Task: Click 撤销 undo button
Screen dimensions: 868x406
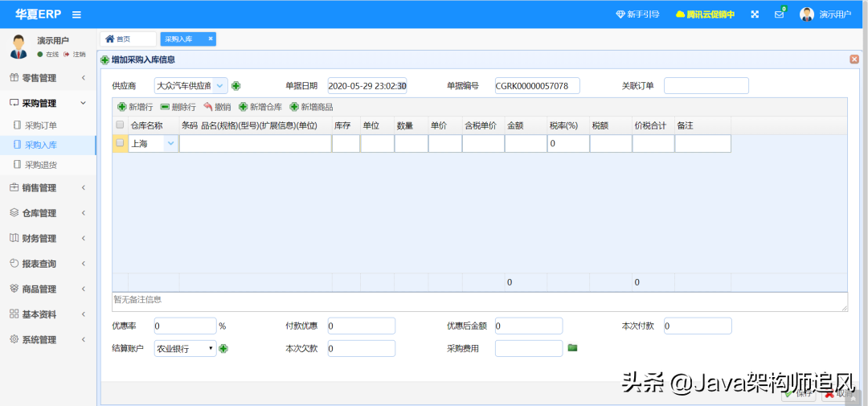Action: [217, 107]
